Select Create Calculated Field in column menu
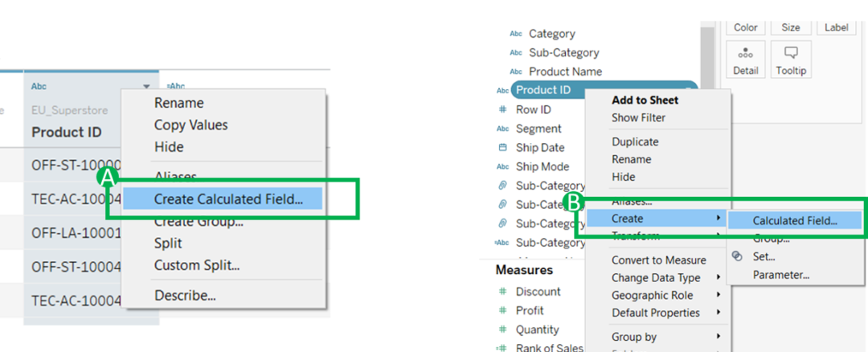Screen dimensions: 868x352 pyautogui.click(x=228, y=199)
